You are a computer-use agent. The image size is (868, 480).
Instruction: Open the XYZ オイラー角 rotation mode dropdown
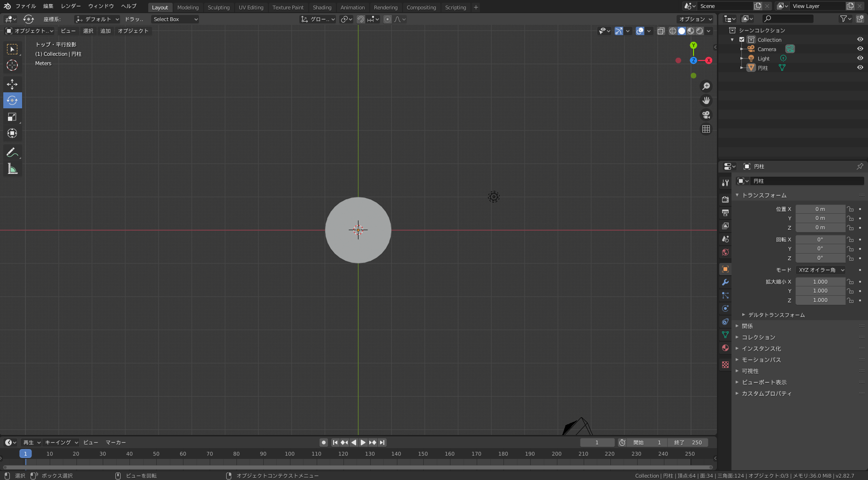coord(821,270)
